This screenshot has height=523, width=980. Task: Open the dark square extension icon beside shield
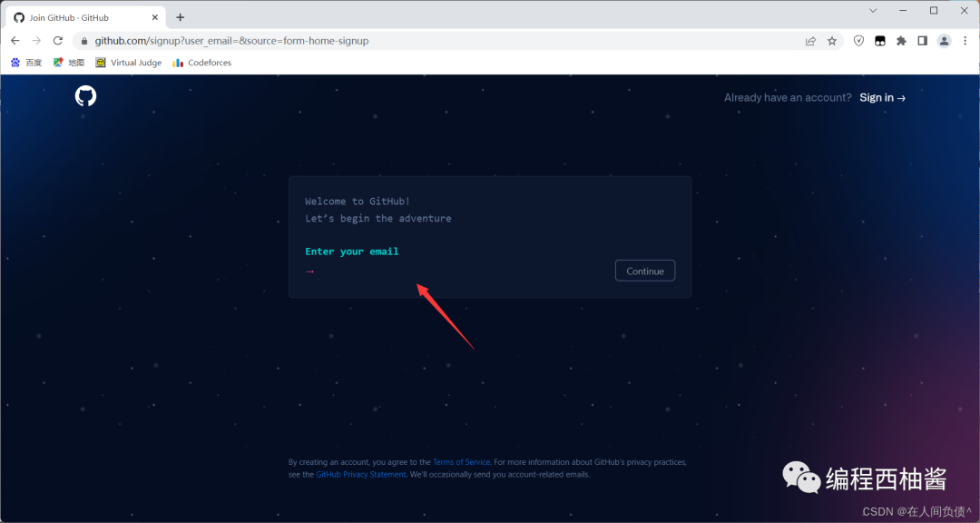880,41
